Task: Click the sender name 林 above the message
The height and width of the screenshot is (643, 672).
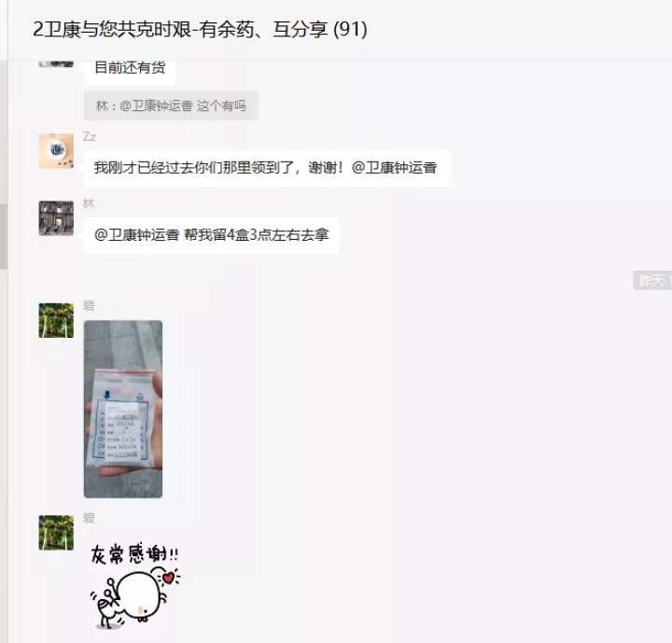Action: (x=89, y=204)
